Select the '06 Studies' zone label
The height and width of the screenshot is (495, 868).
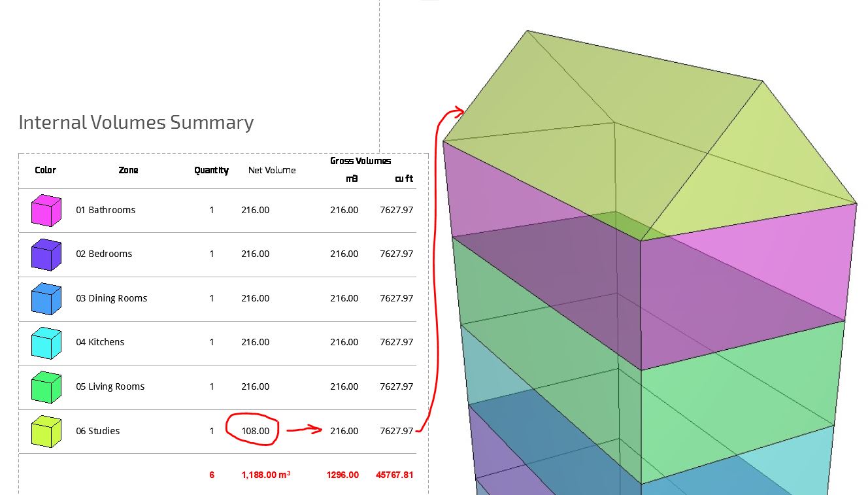tap(97, 431)
